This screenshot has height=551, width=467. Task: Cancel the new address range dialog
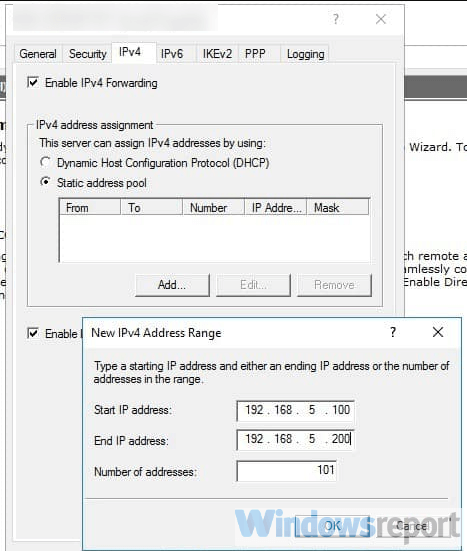click(x=412, y=526)
